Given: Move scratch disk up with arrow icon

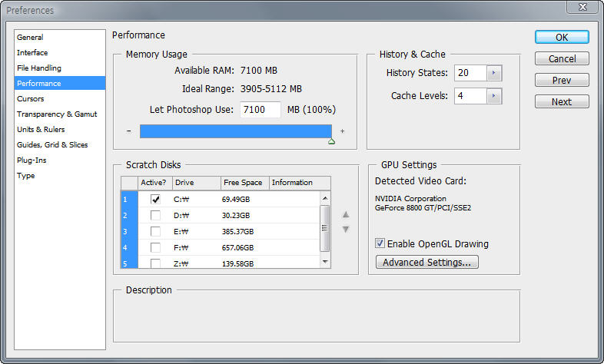Looking at the screenshot, I should pyautogui.click(x=346, y=215).
